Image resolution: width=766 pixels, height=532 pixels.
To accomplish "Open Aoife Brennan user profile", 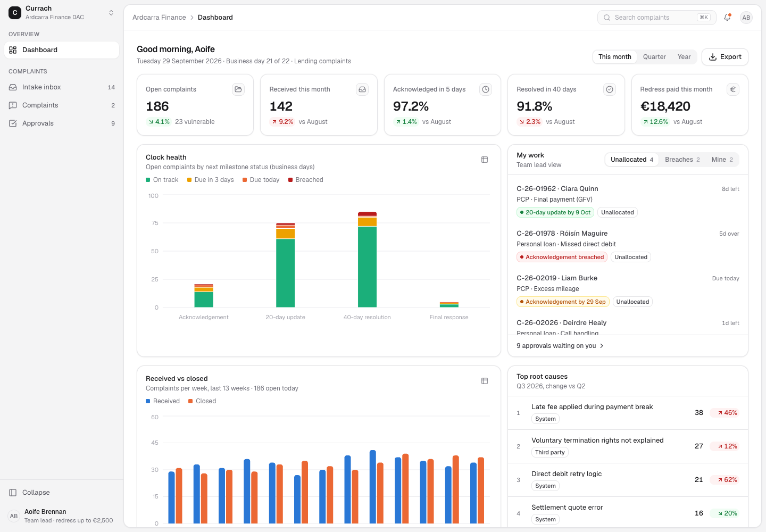I will [62, 516].
